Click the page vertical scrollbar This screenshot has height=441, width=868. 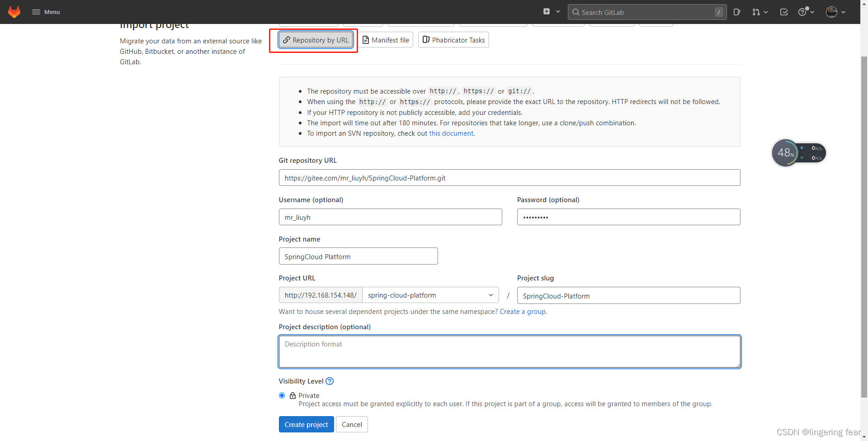pos(864,226)
